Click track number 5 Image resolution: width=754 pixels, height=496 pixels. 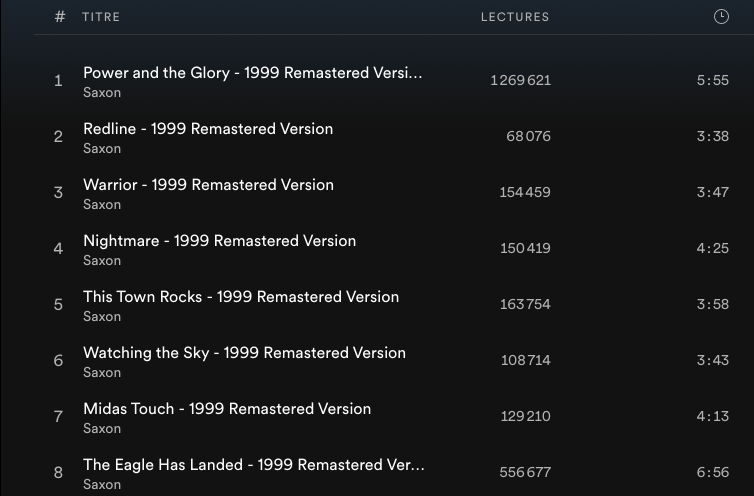click(58, 305)
